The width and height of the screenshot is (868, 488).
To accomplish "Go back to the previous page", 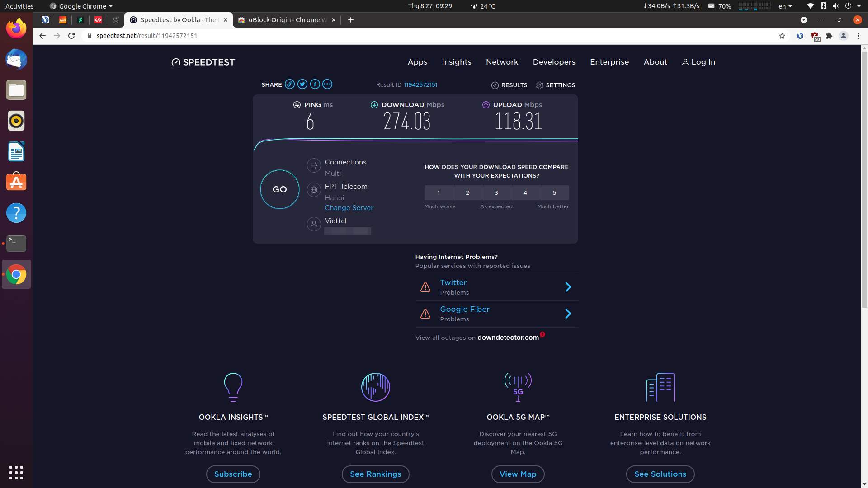I will point(42,36).
